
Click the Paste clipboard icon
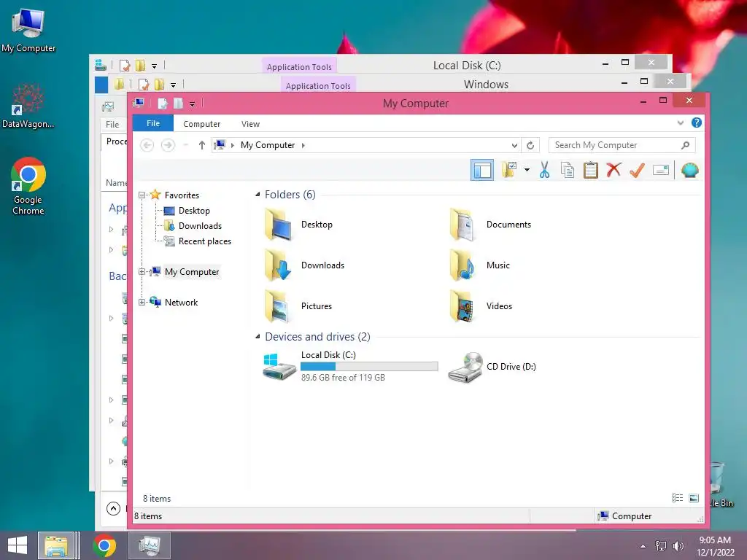(x=591, y=170)
